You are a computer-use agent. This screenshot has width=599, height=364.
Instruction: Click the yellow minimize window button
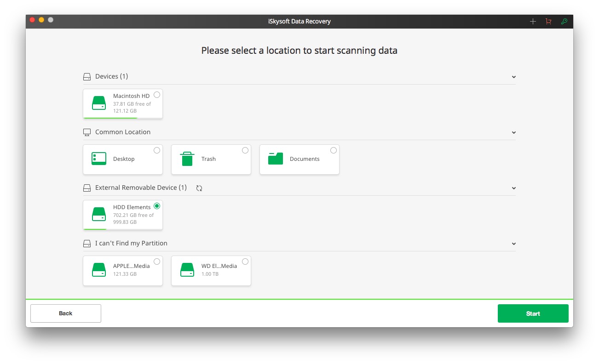[41, 20]
